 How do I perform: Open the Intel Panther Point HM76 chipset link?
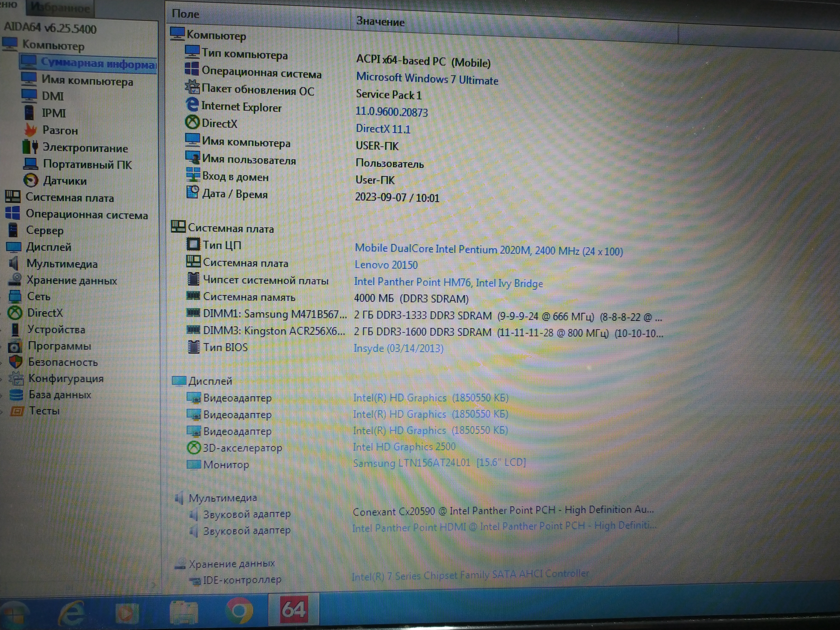point(448,283)
